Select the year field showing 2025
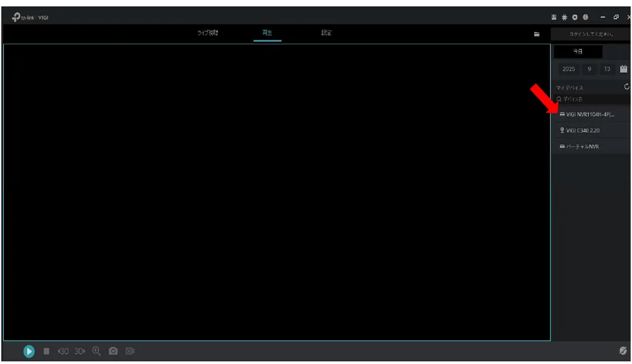The height and width of the screenshot is (364, 632). (569, 69)
